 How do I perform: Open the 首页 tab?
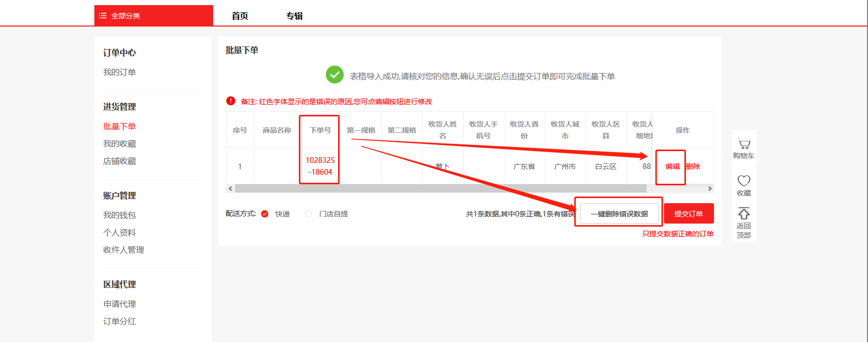240,16
